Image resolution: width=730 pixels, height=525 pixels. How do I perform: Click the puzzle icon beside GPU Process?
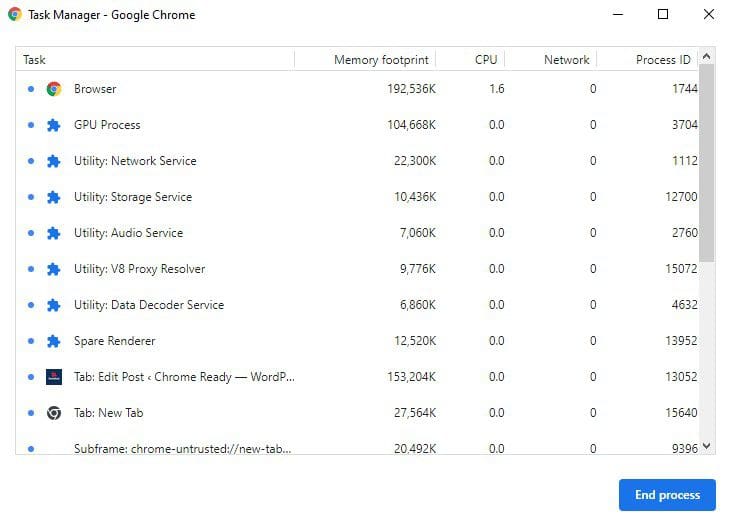54,125
